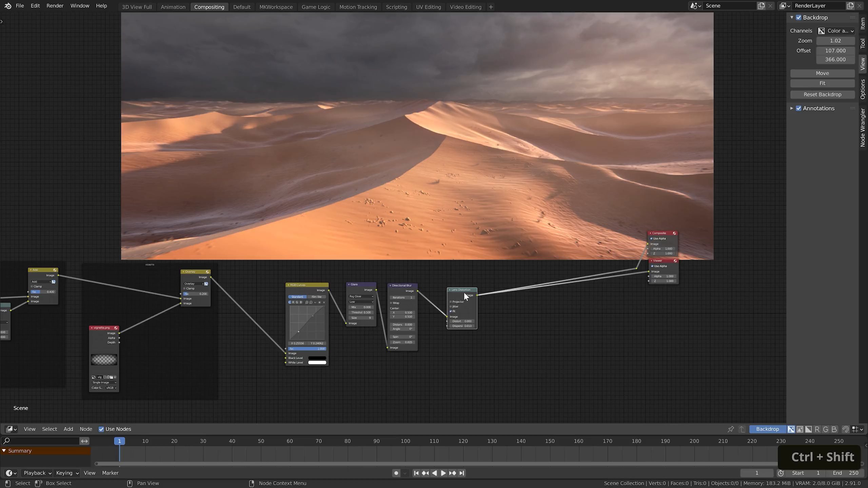The width and height of the screenshot is (868, 488).
Task: Open the Playback dropdown menu
Action: coord(37,473)
